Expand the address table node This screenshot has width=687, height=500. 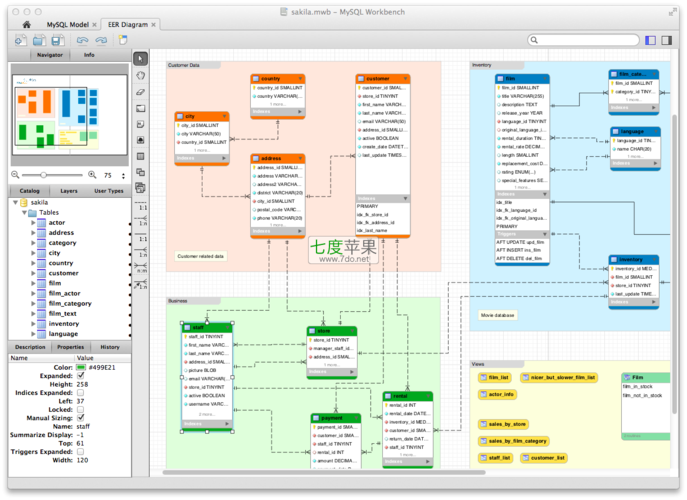pyautogui.click(x=33, y=233)
